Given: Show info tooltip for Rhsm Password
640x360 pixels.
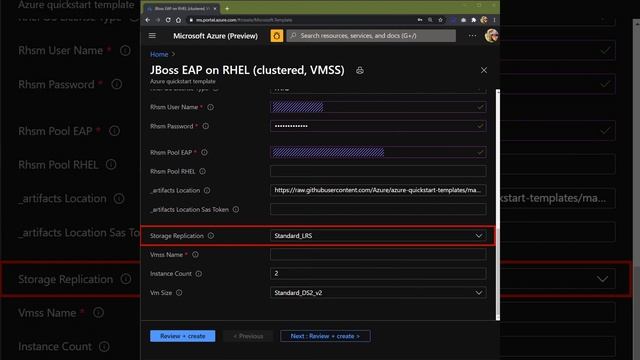Looking at the screenshot, I should point(206,126).
